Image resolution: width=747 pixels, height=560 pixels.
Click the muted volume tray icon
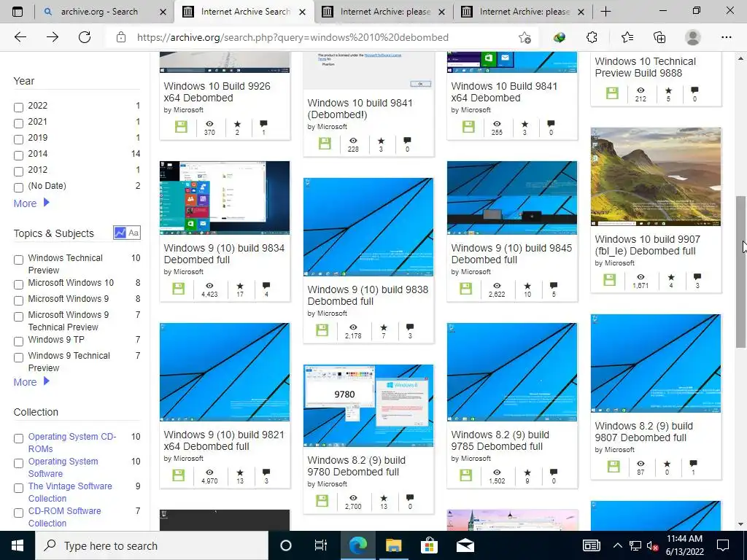(x=652, y=545)
